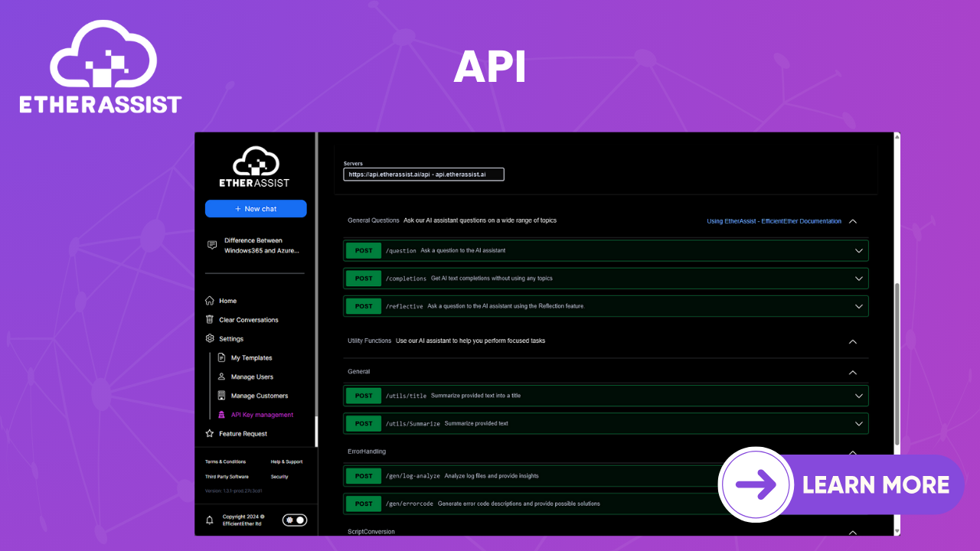Collapse the General subsection chevron
The image size is (980, 551).
[x=853, y=372]
